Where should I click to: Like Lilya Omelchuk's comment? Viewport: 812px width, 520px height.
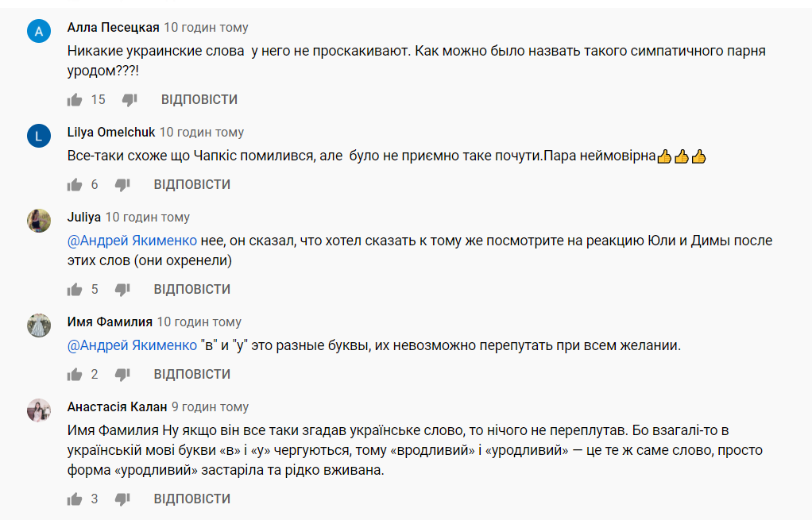click(x=75, y=185)
